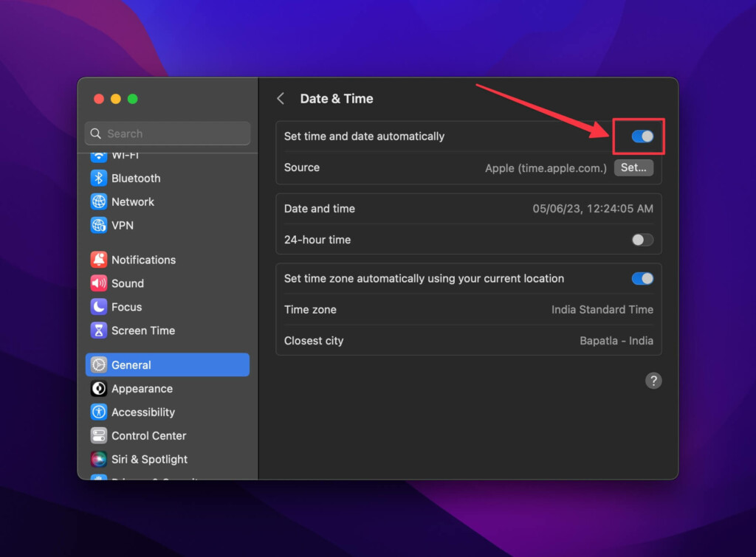
Task: Click the Focus moon icon
Action: tap(99, 307)
